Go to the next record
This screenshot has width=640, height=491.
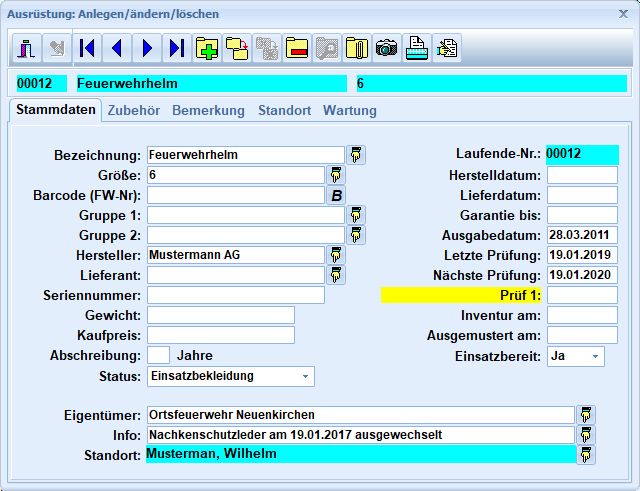pyautogui.click(x=147, y=49)
